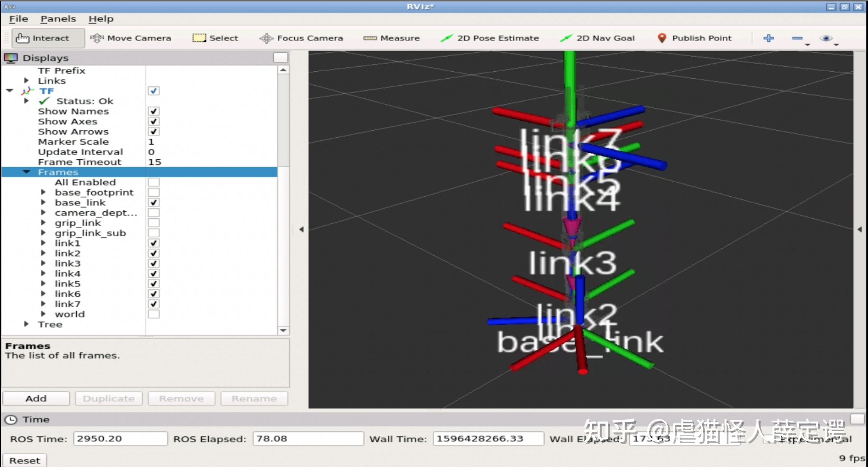Click the Displays panel scrollbar down arrow
The width and height of the screenshot is (868, 467).
click(283, 330)
